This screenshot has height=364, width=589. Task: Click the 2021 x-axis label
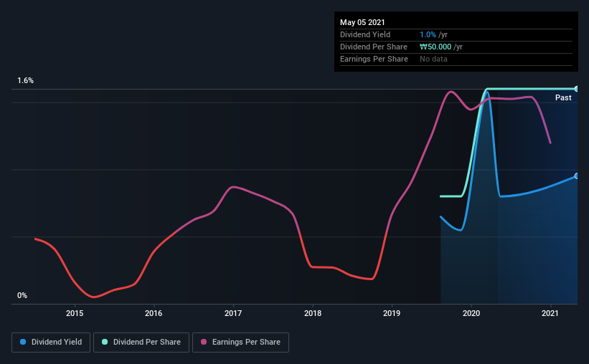click(x=550, y=313)
